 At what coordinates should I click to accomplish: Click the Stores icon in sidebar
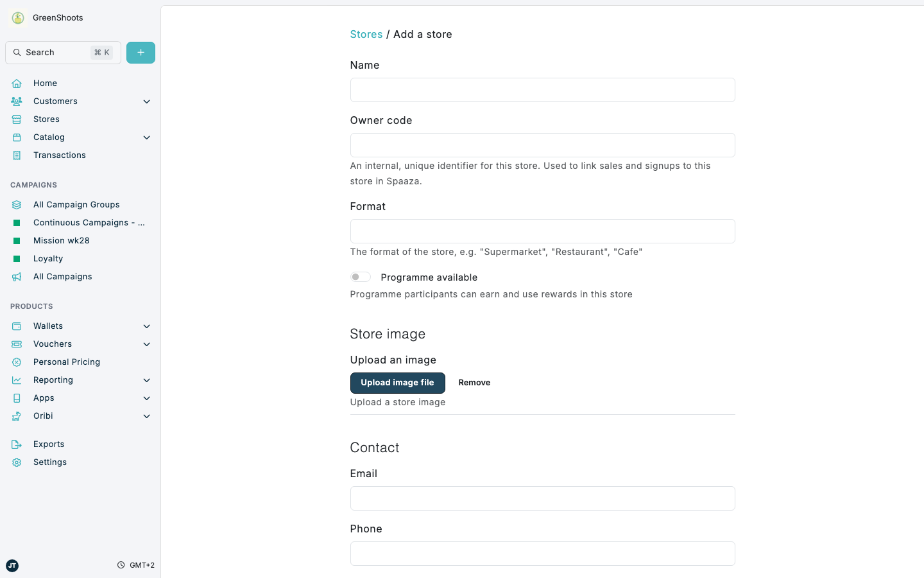click(17, 119)
